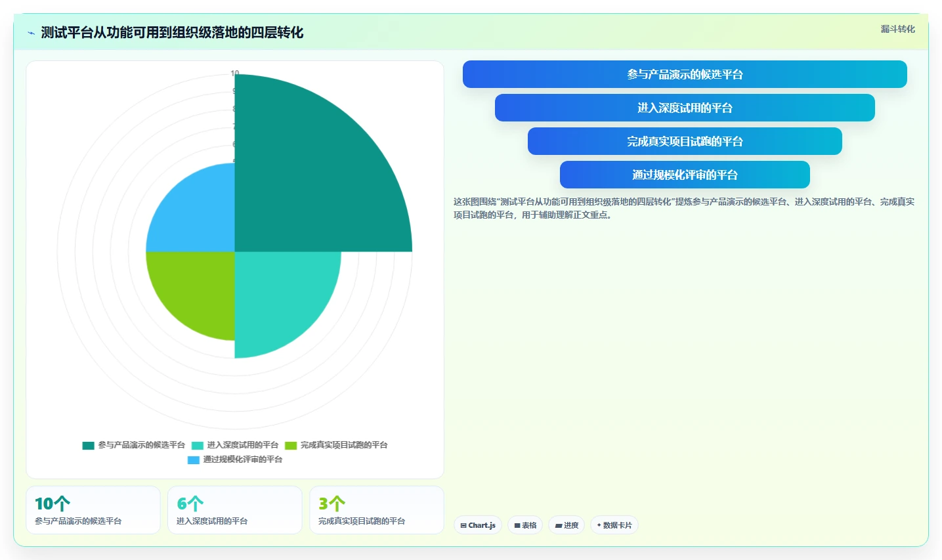The image size is (942, 560).
Task: Toggle legend swatch for 进入深度试用的平台
Action: click(198, 445)
